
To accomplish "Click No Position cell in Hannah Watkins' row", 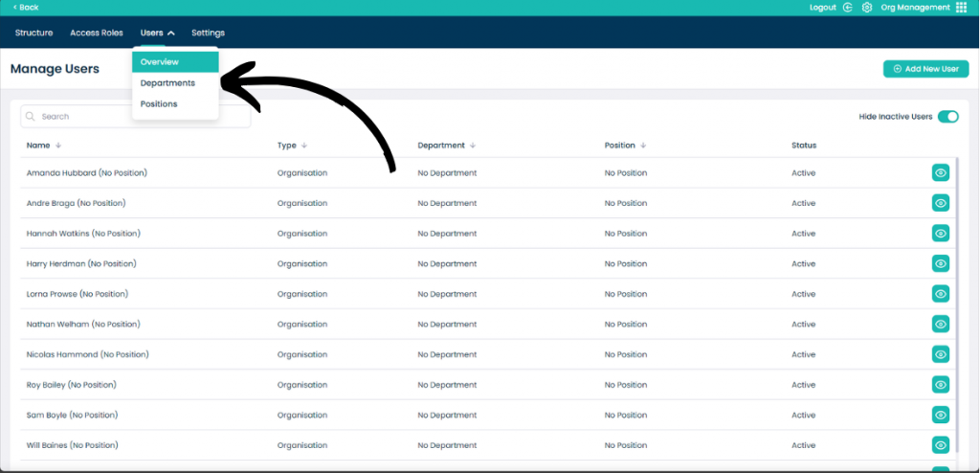I will point(626,234).
